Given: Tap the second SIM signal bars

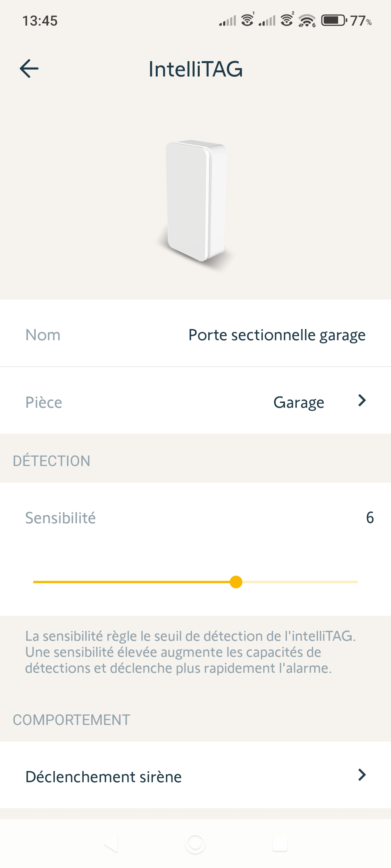Looking at the screenshot, I should tap(267, 21).
